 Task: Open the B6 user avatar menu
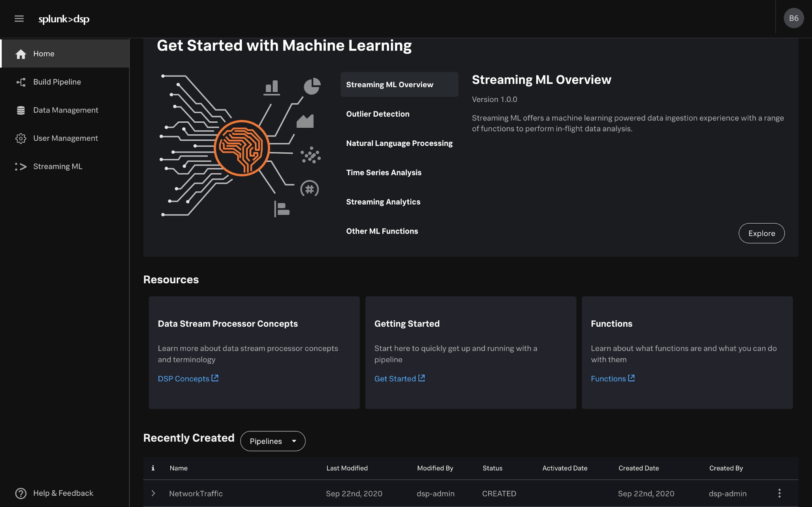click(793, 18)
